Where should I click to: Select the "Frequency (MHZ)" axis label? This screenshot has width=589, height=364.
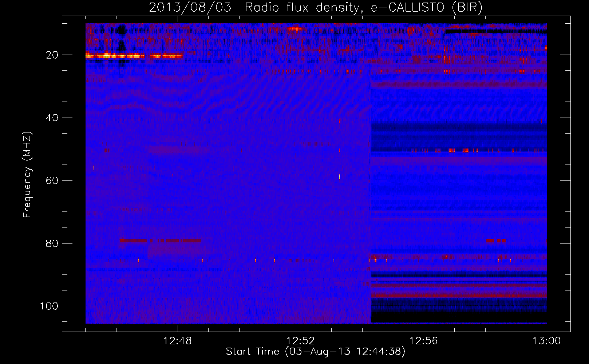tap(27, 175)
